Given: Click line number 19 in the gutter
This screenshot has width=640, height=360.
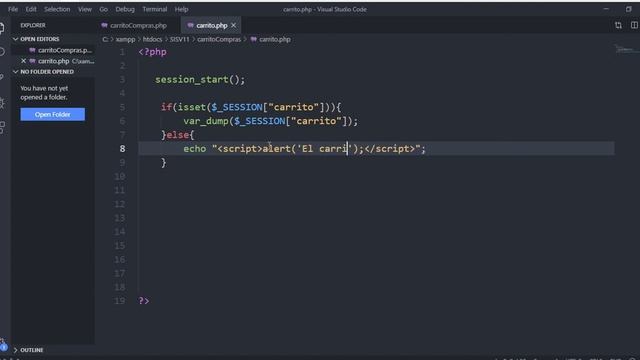Looking at the screenshot, I should coord(120,301).
